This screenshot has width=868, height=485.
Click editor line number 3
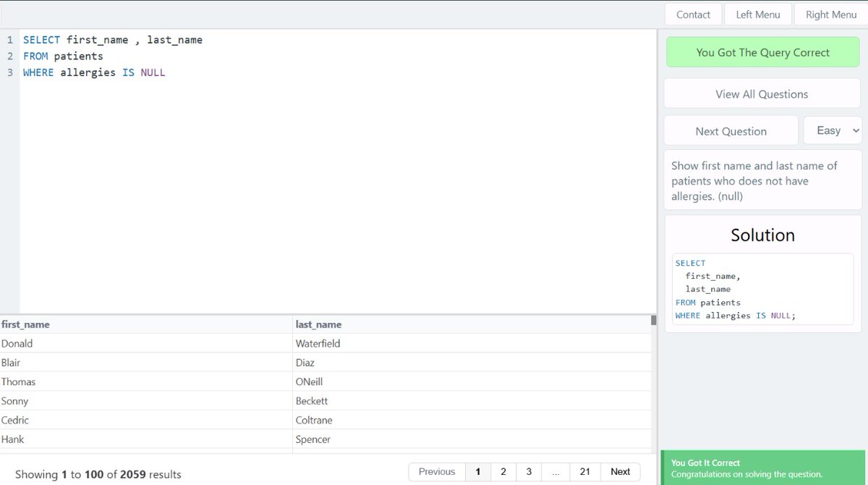coord(10,72)
